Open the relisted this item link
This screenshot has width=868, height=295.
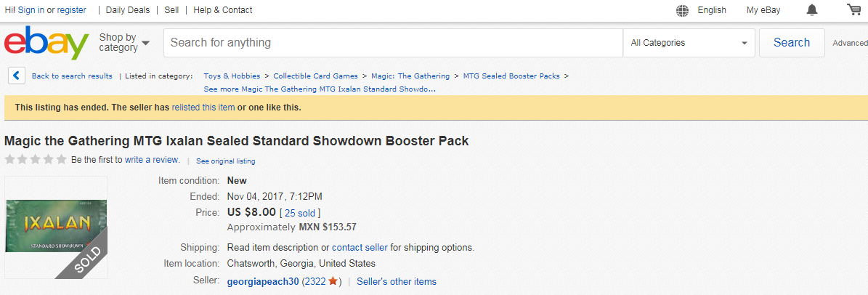pos(203,108)
